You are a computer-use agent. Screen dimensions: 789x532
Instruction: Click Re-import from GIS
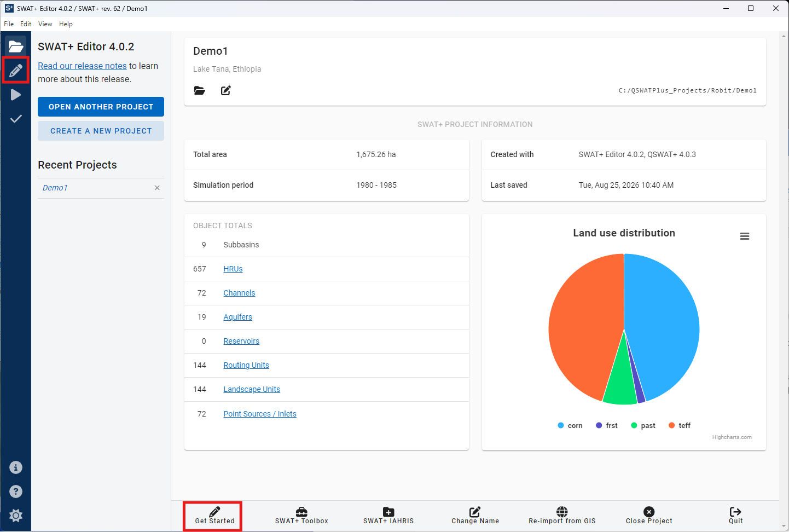tap(562, 516)
